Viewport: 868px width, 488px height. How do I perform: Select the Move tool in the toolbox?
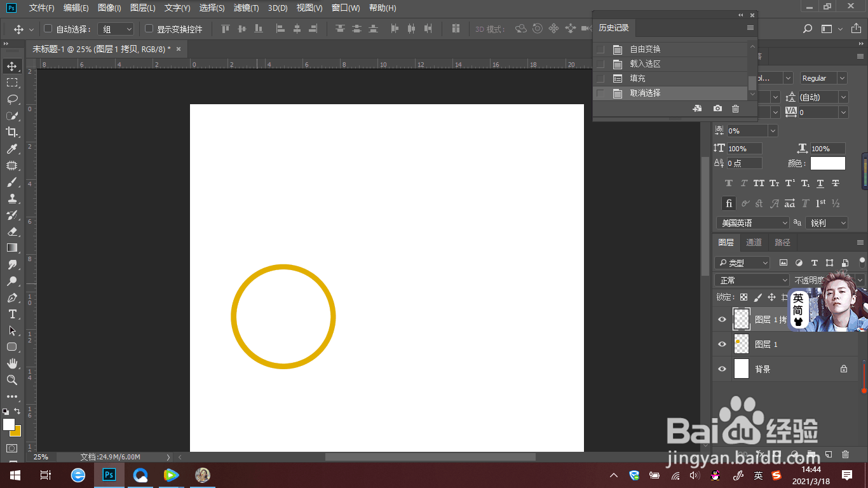pos(12,66)
